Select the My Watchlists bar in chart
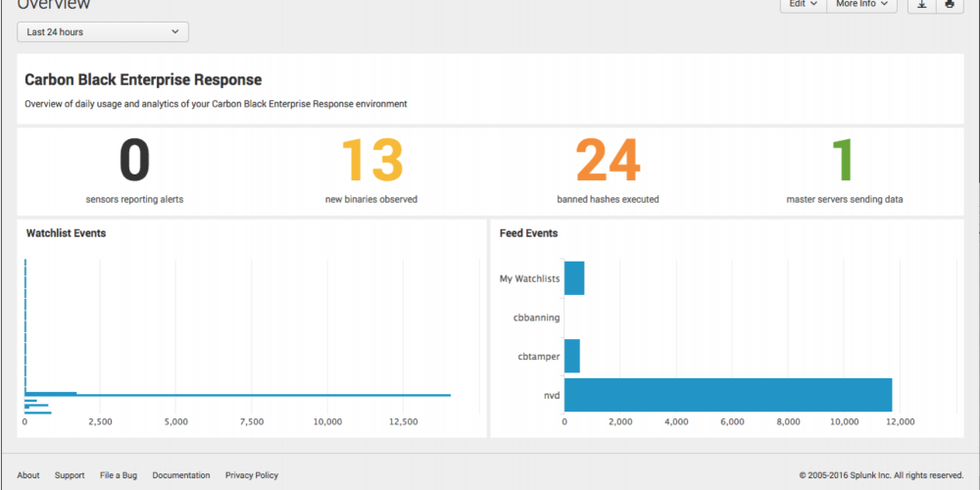The width and height of the screenshot is (980, 490). coord(574,278)
